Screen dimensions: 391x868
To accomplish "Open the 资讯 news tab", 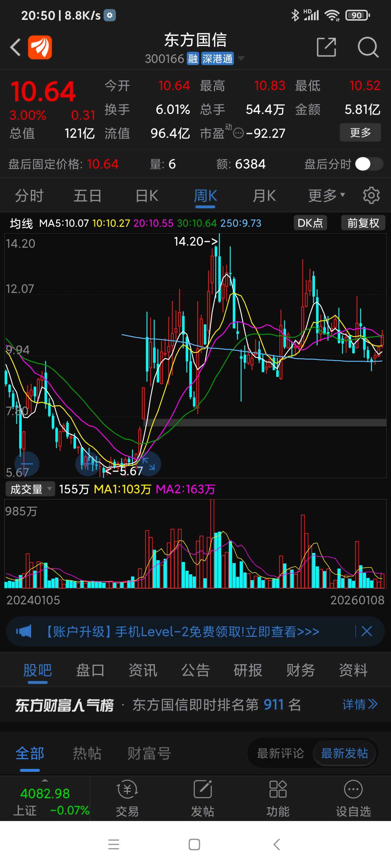I will 143,670.
